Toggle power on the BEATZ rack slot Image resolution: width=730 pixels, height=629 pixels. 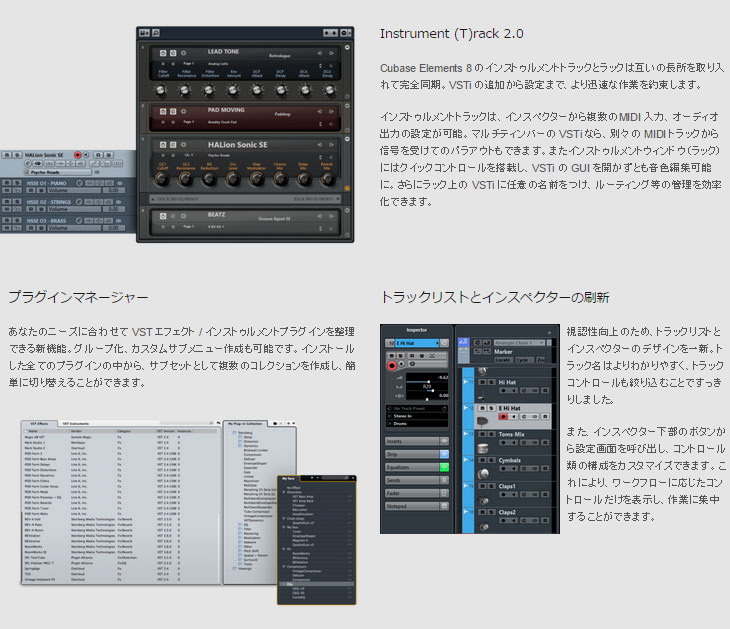(162, 216)
